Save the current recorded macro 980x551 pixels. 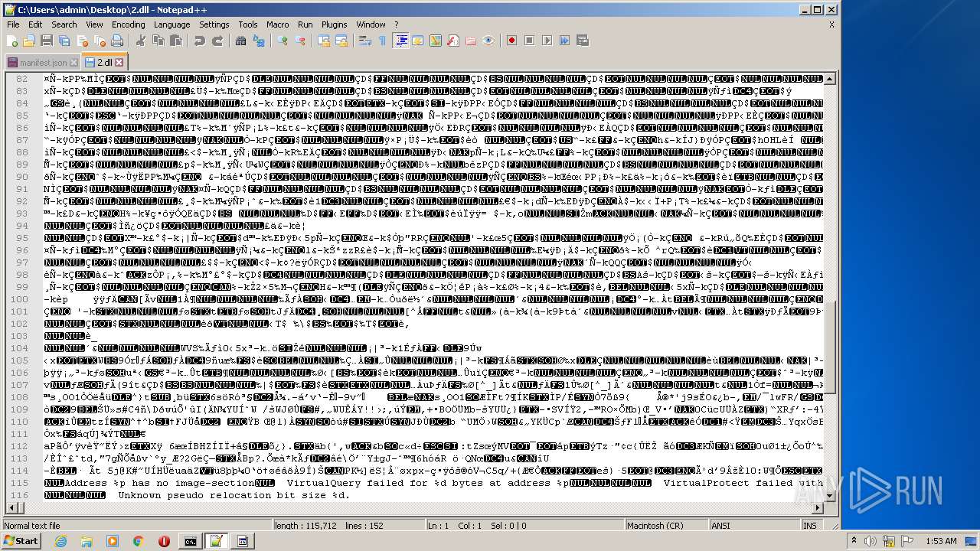[582, 41]
